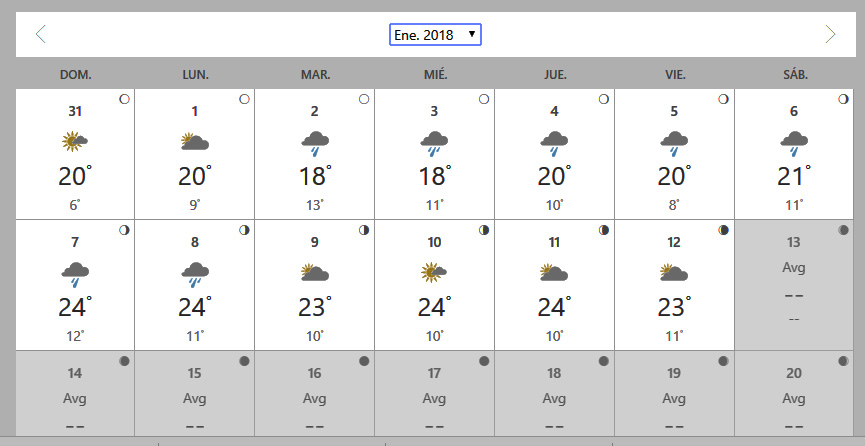Click the new moon icon on day 20
The height and width of the screenshot is (446, 865).
pyautogui.click(x=843, y=361)
